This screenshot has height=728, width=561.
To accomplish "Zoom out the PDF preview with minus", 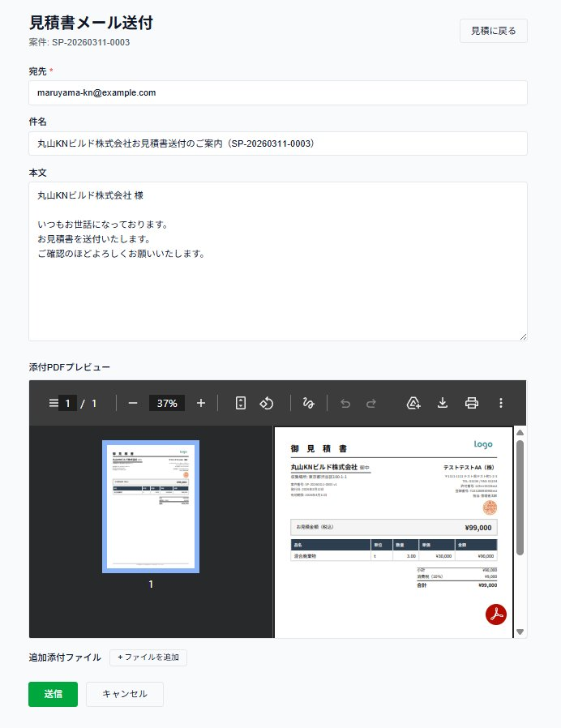I will (133, 403).
